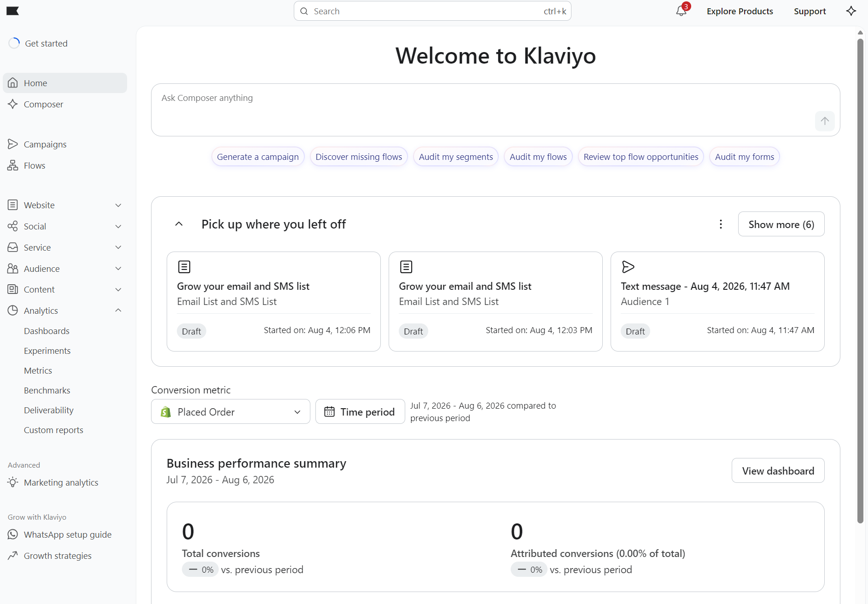Click the Get started progress circle
This screenshot has width=868, height=604.
tap(14, 43)
